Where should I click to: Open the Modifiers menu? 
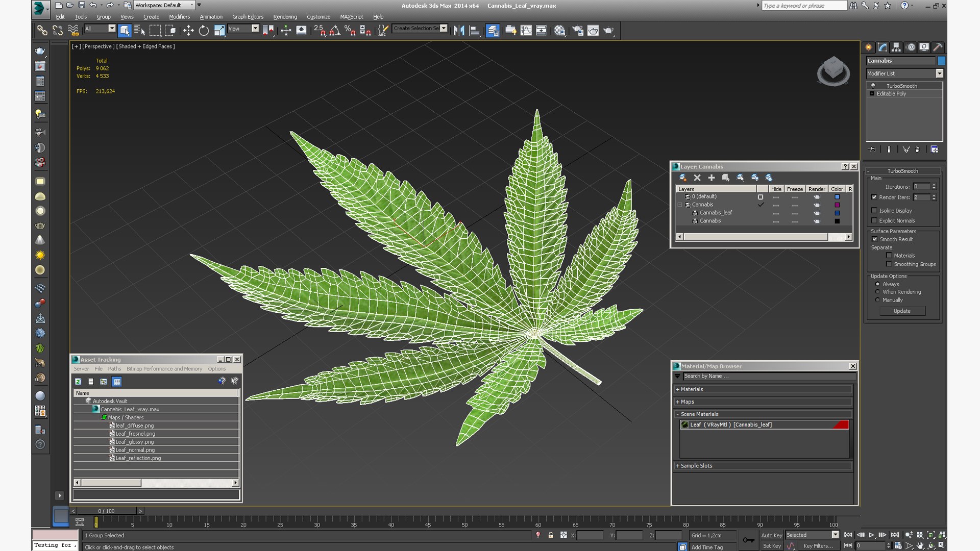[x=179, y=17]
